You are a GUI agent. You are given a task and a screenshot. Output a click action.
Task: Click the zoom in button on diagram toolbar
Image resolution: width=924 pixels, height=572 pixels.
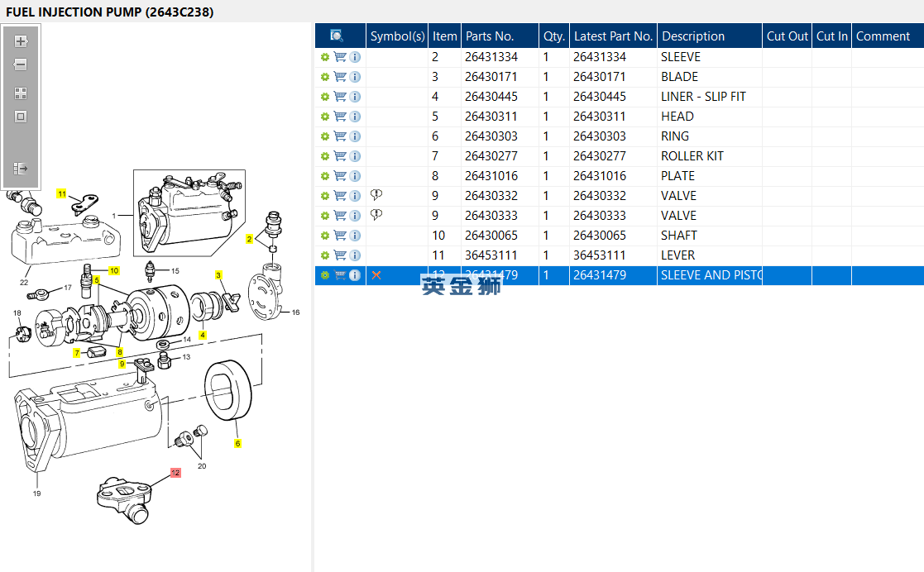click(21, 41)
